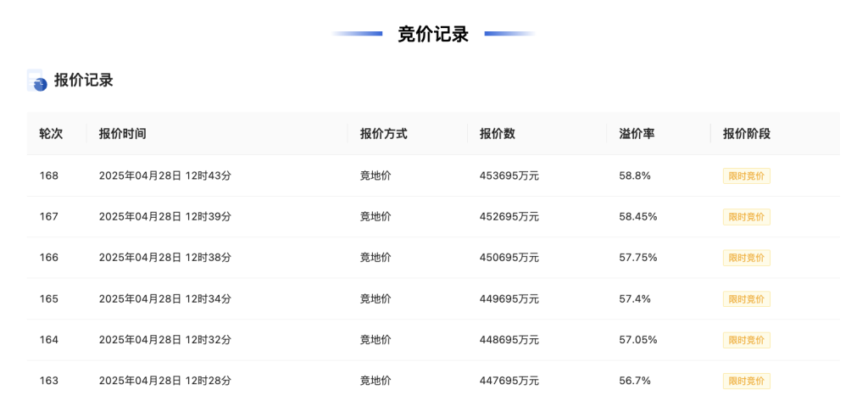Viewport: 868px width, 401px height.
Task: Click the 竞价记录 page title
Action: 433,35
